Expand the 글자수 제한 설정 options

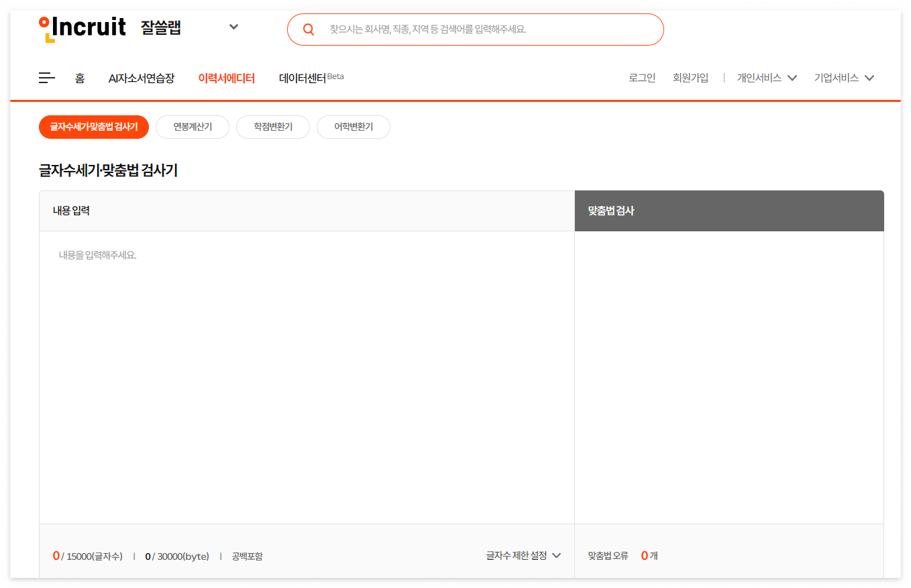[523, 555]
